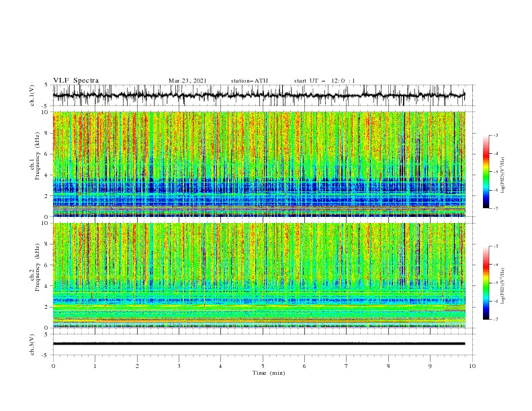Image resolution: width=532 pixels, height=411 pixels.
Task: Click the 'Time (min)' axis title
Action: tap(269, 373)
